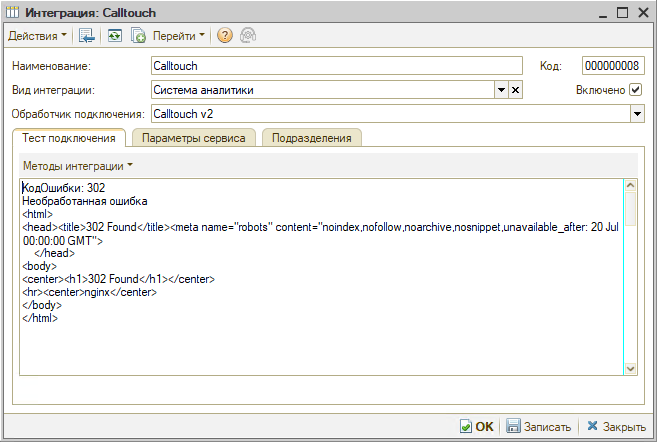Switch to the Подразделения tab
This screenshot has height=442, width=657.
(311, 138)
